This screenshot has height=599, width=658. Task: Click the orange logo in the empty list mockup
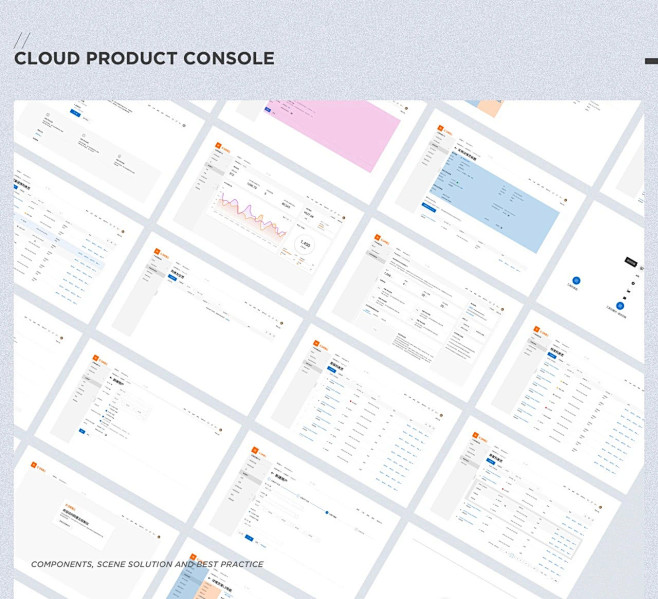pyautogui.click(x=157, y=251)
